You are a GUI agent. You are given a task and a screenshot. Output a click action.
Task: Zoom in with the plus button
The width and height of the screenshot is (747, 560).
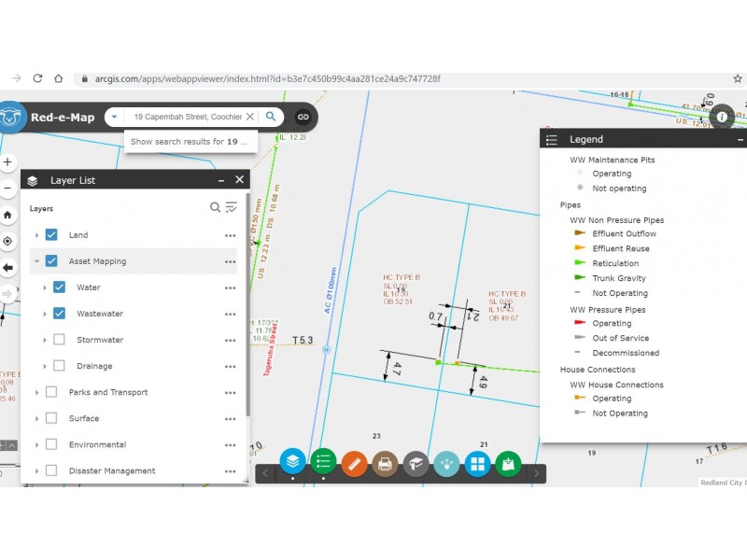(x=8, y=161)
